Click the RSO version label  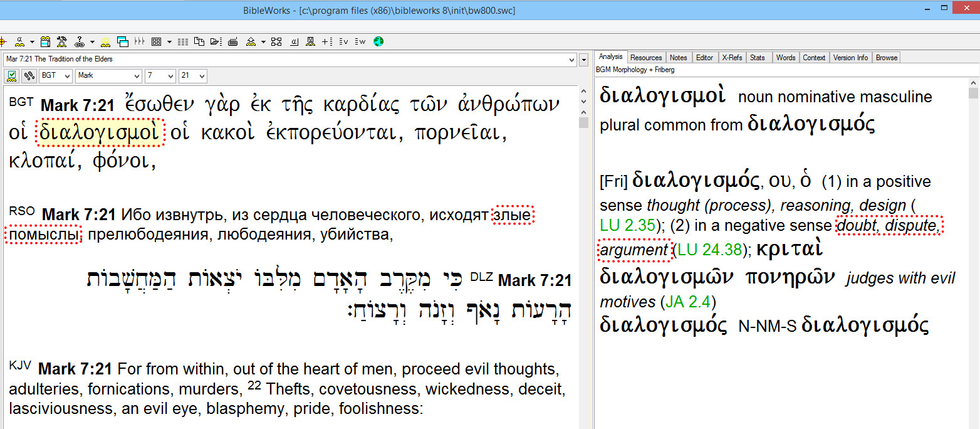tap(22, 210)
